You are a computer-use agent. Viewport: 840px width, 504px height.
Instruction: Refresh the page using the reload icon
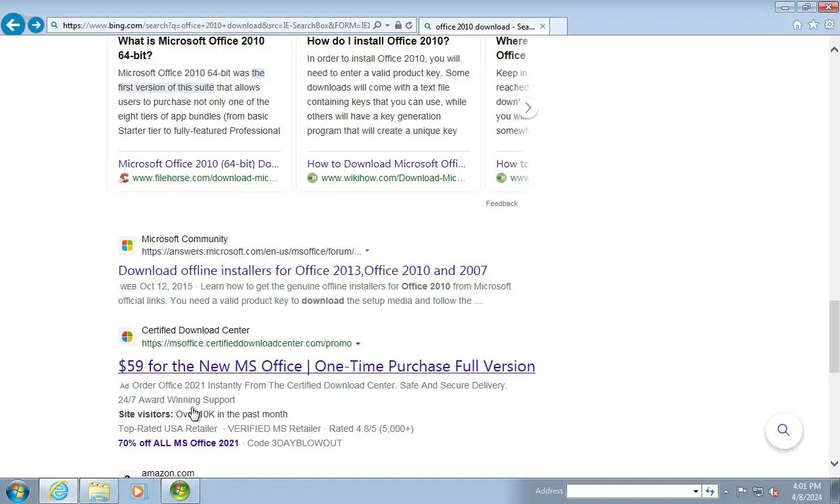click(409, 26)
